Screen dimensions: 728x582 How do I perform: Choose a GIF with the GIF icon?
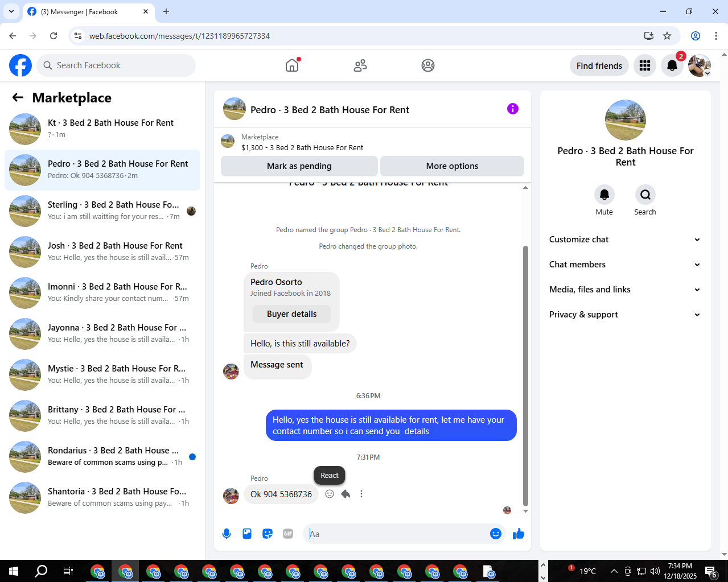click(288, 534)
